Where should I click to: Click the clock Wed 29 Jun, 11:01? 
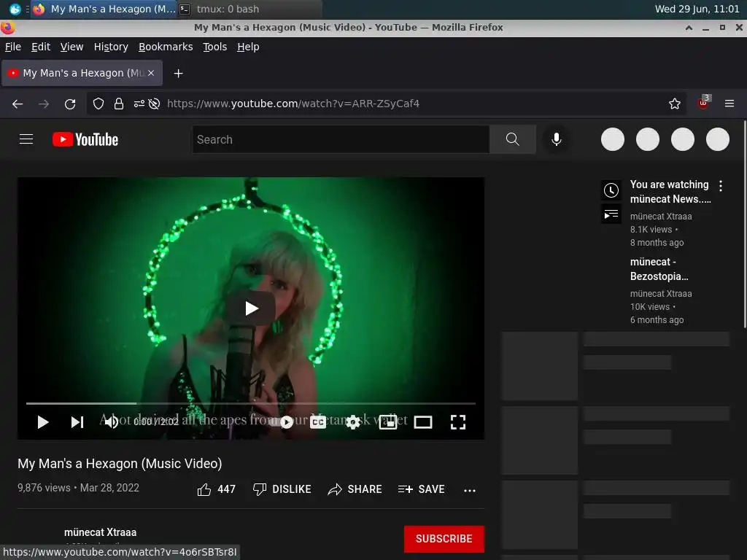click(697, 9)
